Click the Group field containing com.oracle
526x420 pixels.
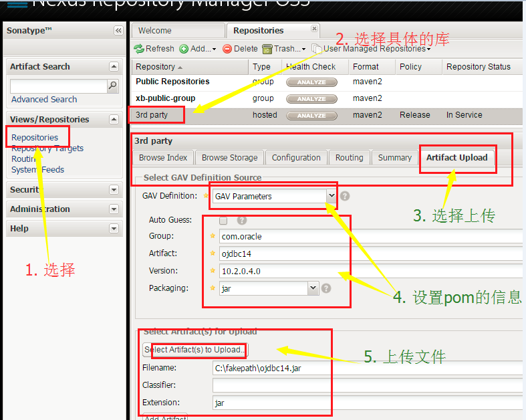coord(371,236)
